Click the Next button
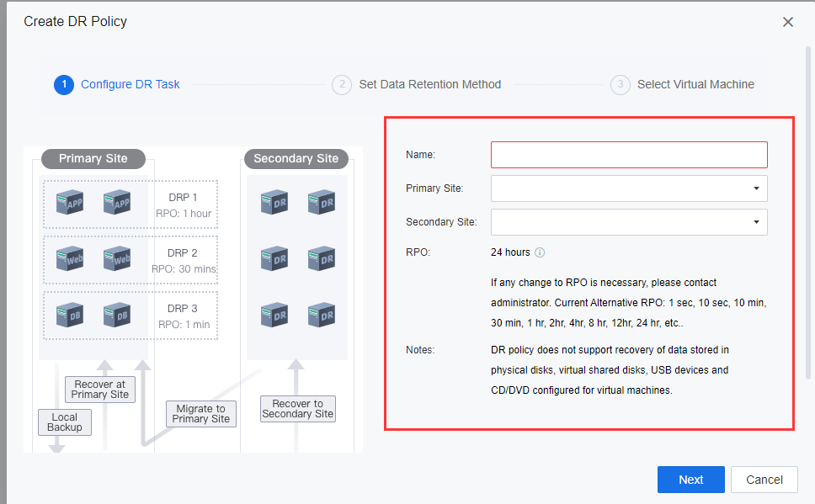Screen dimensions: 815x504 [x=690, y=480]
